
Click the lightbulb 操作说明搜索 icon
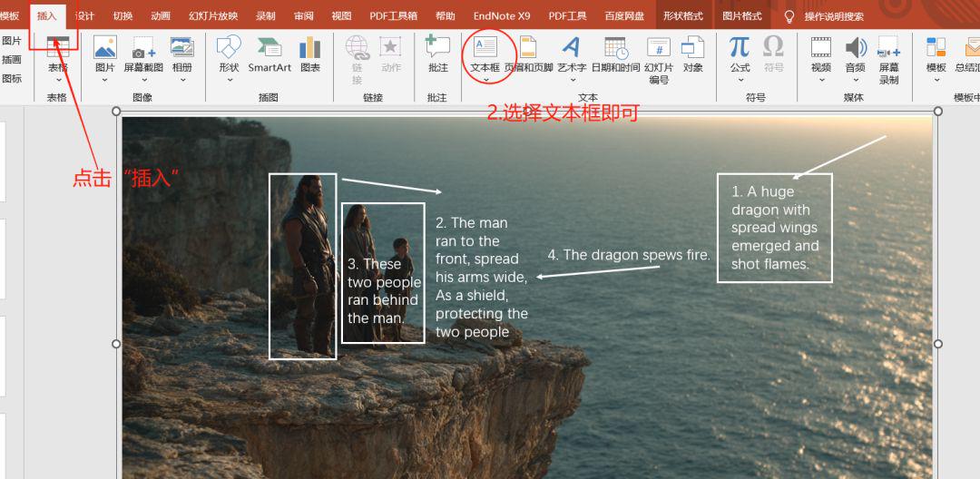click(x=789, y=16)
